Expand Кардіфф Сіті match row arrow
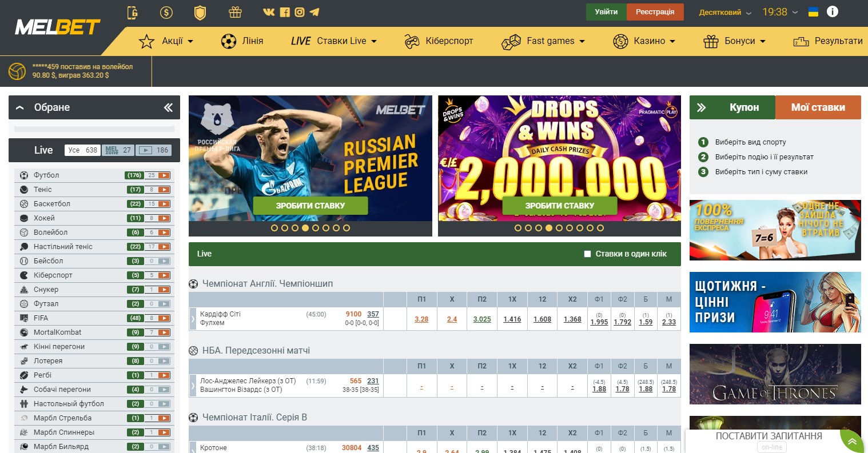The image size is (868, 453). coord(193,319)
